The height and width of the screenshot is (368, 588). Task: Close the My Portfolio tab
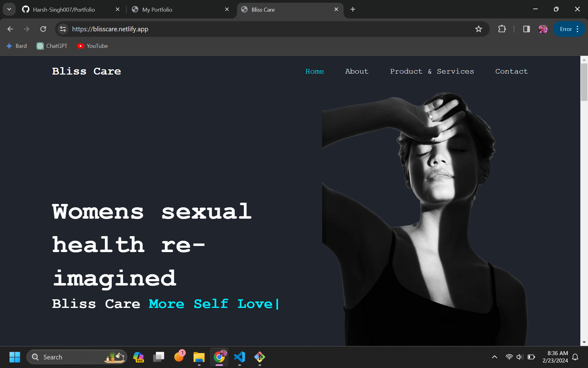coord(227,10)
